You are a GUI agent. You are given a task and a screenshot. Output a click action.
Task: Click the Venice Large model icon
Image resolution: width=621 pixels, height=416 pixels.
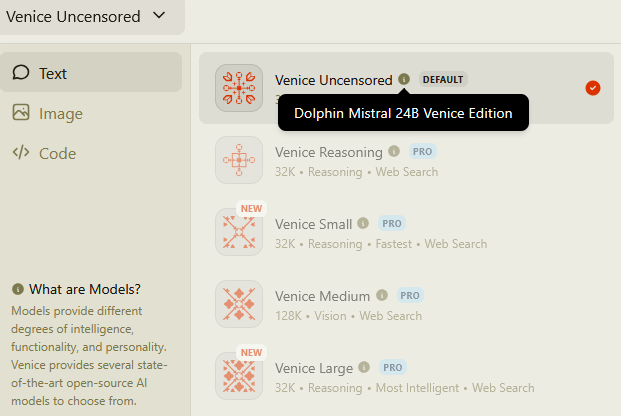coord(239,376)
